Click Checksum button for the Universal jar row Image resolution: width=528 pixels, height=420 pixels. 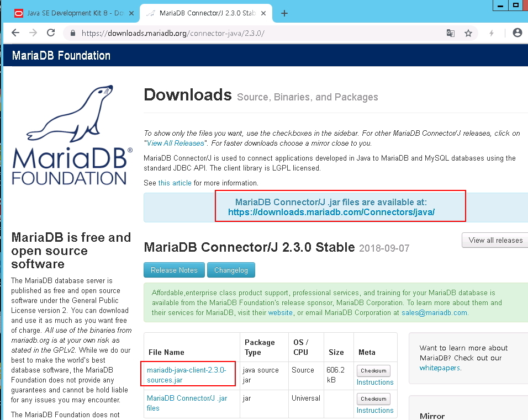tap(373, 399)
